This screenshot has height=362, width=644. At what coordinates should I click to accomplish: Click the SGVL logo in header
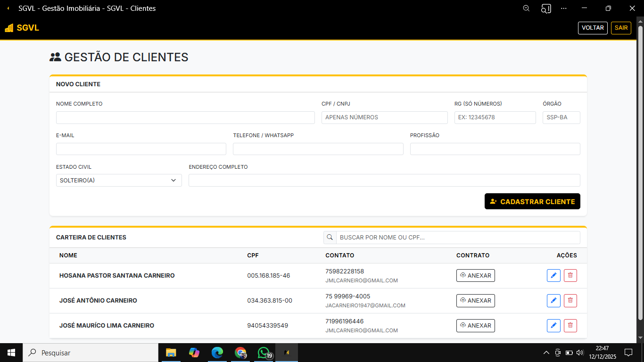pos(22,28)
